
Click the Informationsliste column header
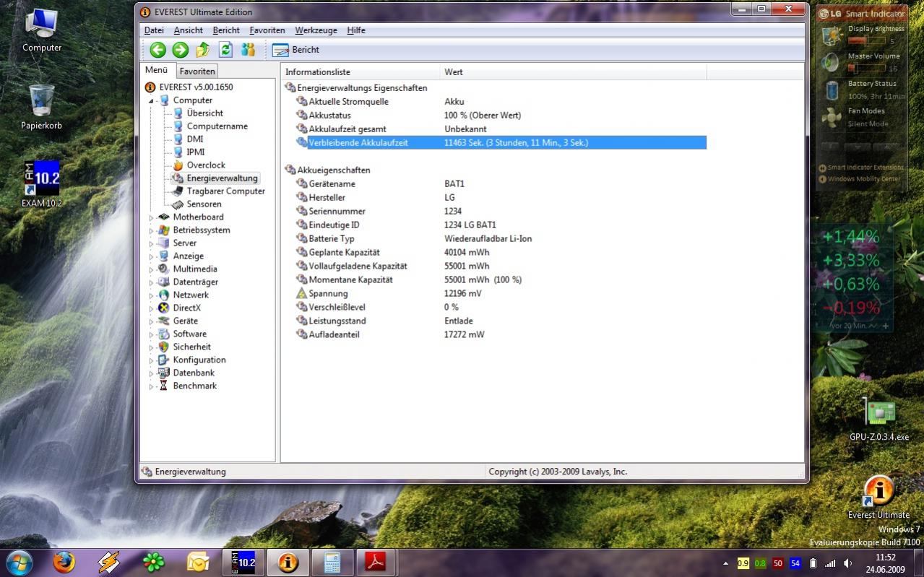[x=360, y=71]
